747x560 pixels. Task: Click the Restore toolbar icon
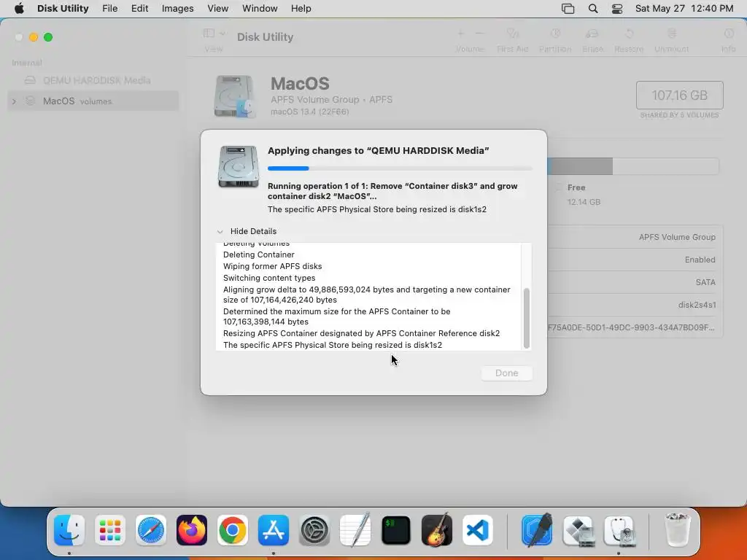click(x=629, y=34)
